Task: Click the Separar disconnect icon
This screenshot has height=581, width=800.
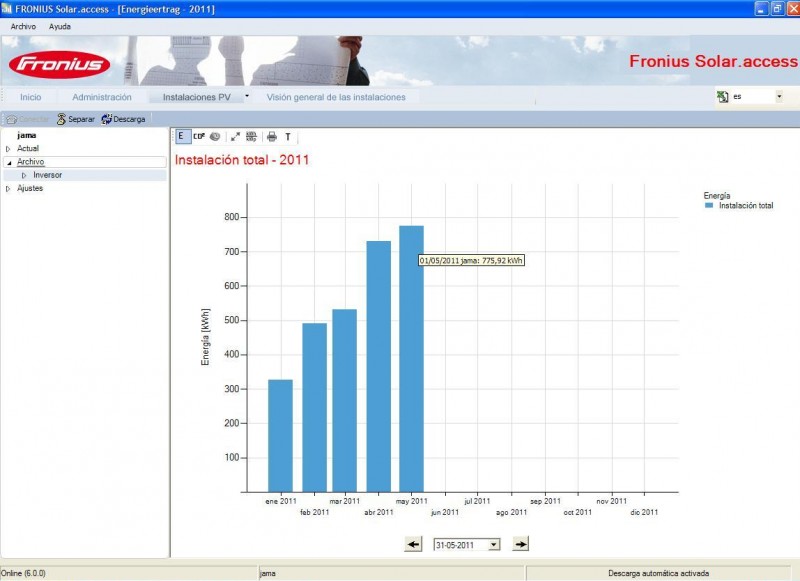Action: pos(61,119)
